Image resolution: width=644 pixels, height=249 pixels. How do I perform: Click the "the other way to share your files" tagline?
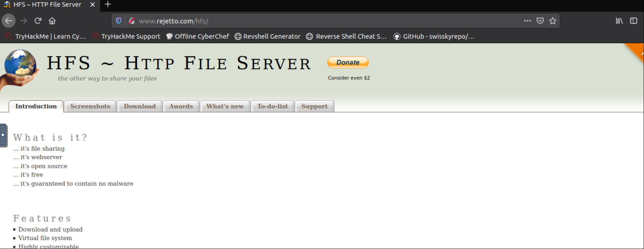107,78
